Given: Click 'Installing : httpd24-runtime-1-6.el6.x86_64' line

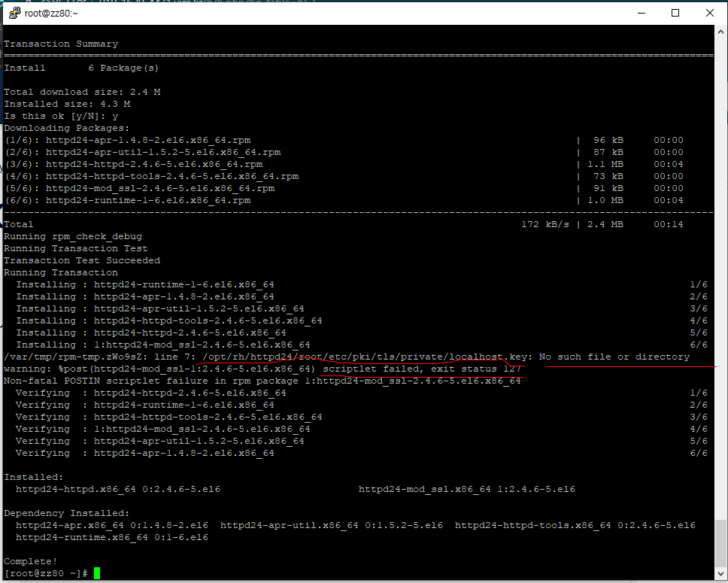Looking at the screenshot, I should pos(362,285).
